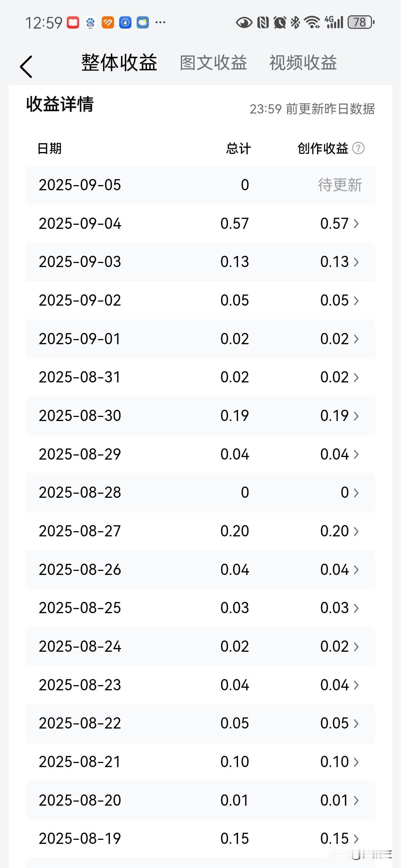Open the 创作收益 help question-mark icon
The height and width of the screenshot is (868, 401).
click(358, 148)
